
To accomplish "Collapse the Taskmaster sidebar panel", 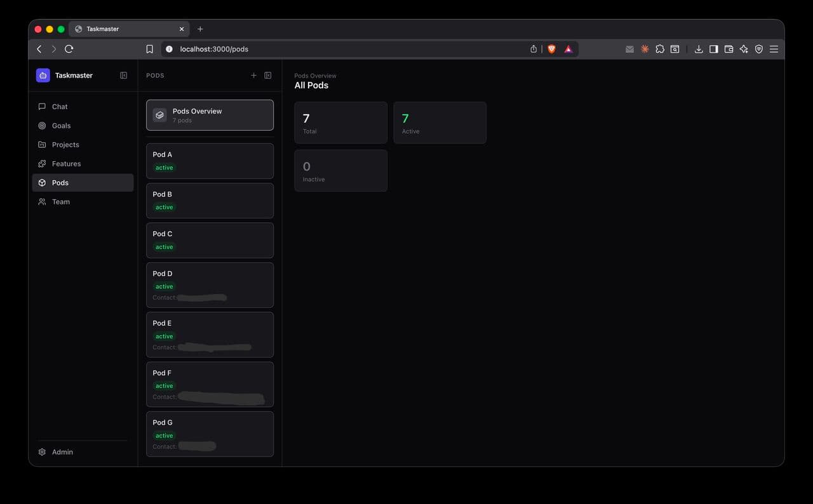I will (123, 75).
